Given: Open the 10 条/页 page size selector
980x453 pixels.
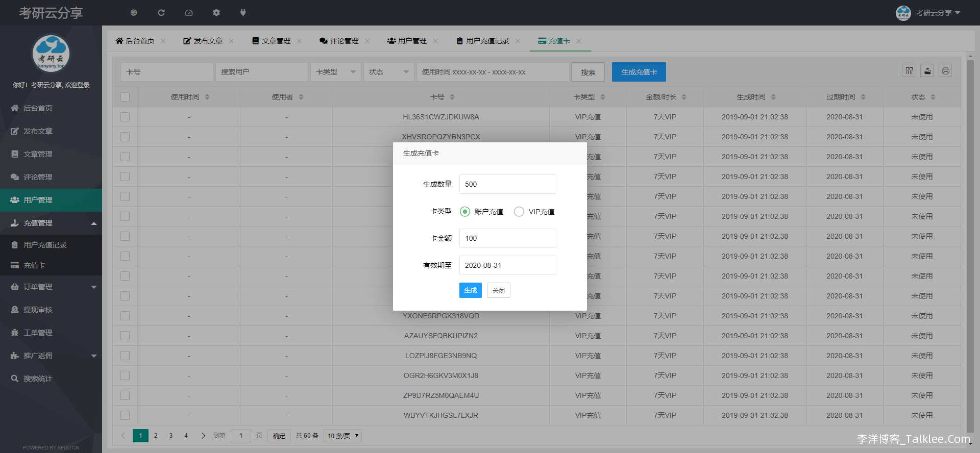Looking at the screenshot, I should coord(342,436).
